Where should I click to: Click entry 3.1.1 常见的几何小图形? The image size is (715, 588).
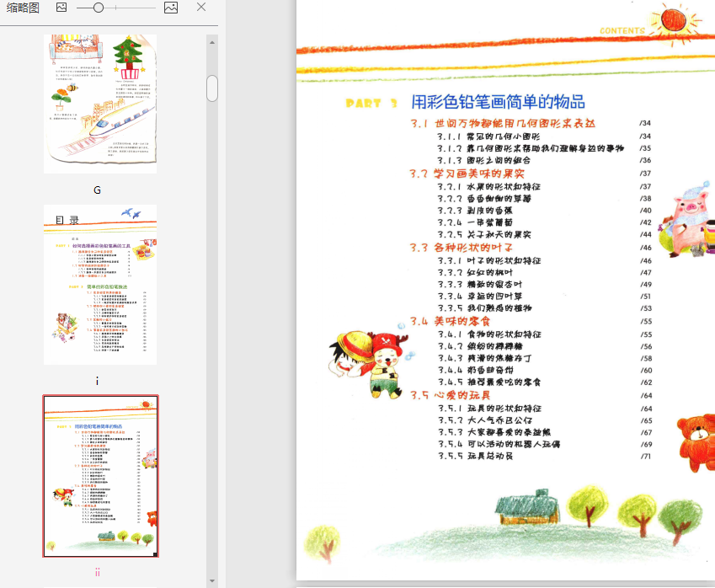488,136
